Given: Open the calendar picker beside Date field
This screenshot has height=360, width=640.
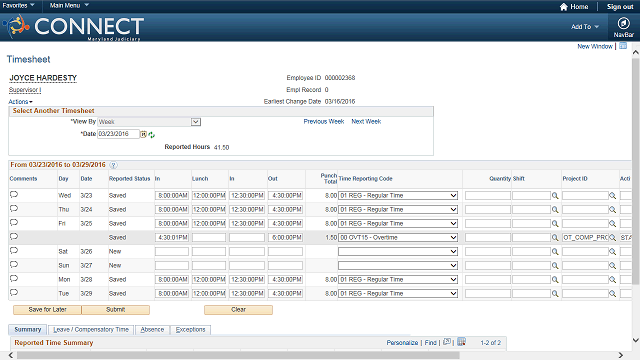Looking at the screenshot, I should 144,134.
